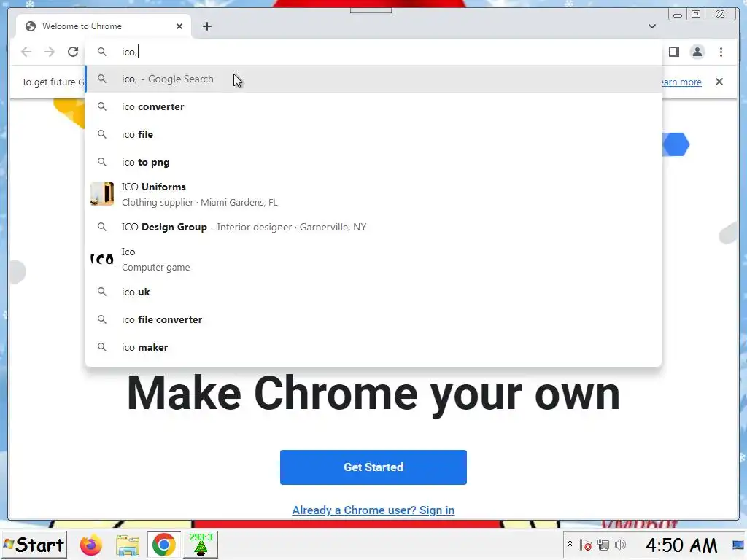Choose the 'ico file' suggestion
The width and height of the screenshot is (747, 560).
tap(373, 134)
